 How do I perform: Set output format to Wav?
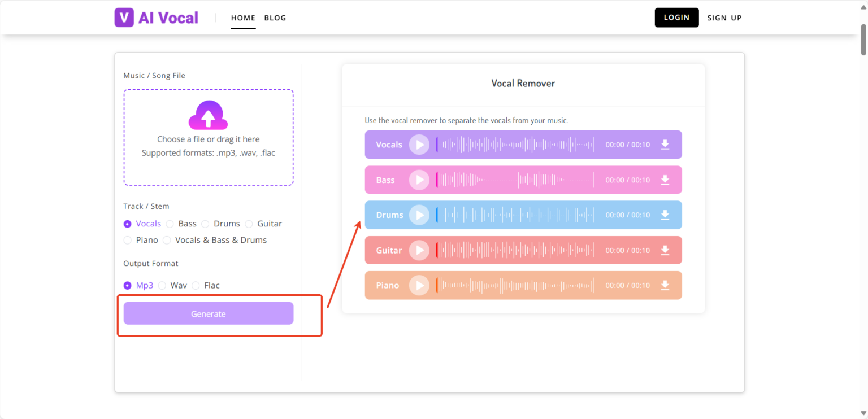pyautogui.click(x=162, y=286)
